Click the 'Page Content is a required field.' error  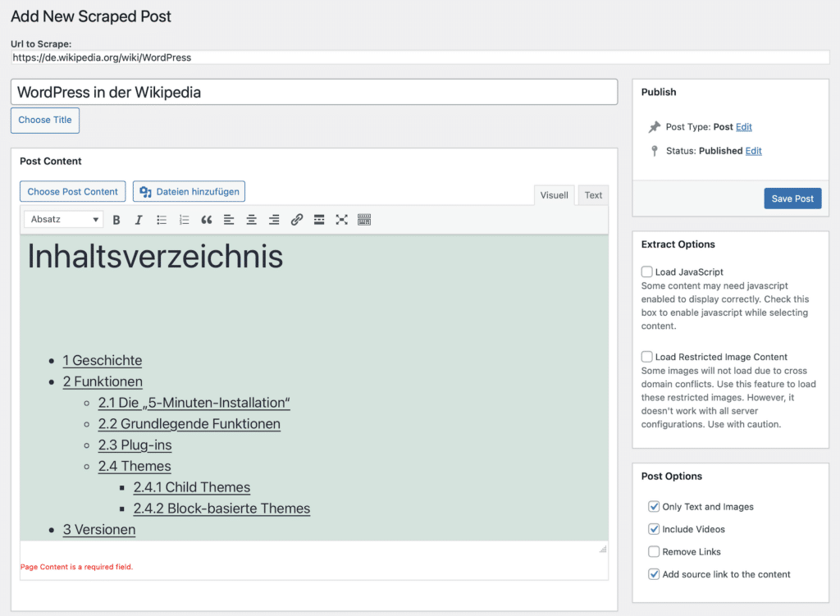pyautogui.click(x=76, y=567)
